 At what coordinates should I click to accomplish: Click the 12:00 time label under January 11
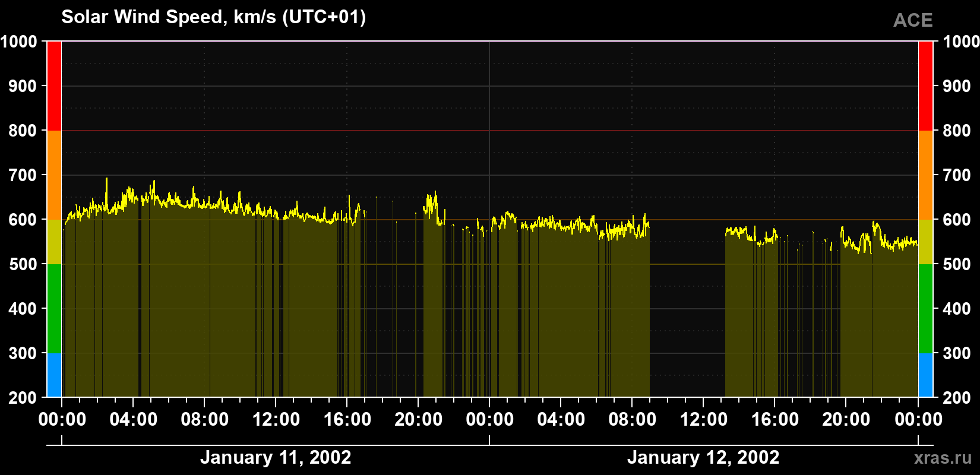pyautogui.click(x=276, y=419)
